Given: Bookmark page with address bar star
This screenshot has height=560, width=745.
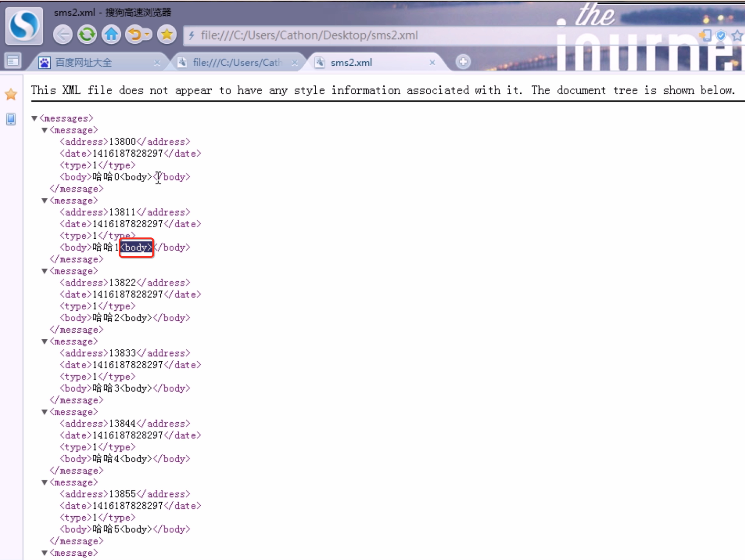Looking at the screenshot, I should (x=737, y=35).
